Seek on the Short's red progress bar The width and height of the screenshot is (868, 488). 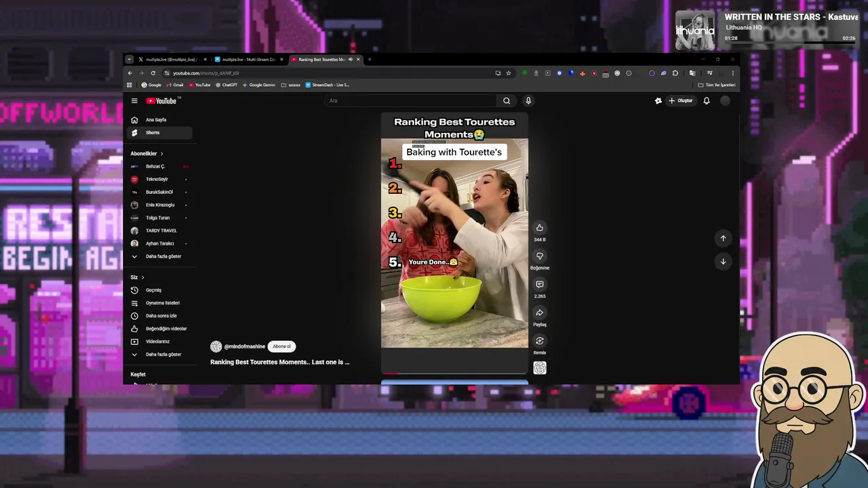(x=454, y=373)
